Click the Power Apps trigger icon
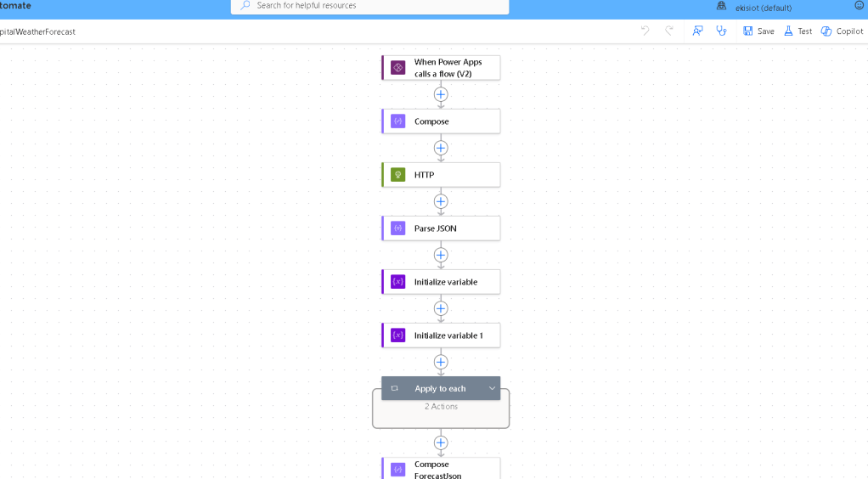 (397, 68)
